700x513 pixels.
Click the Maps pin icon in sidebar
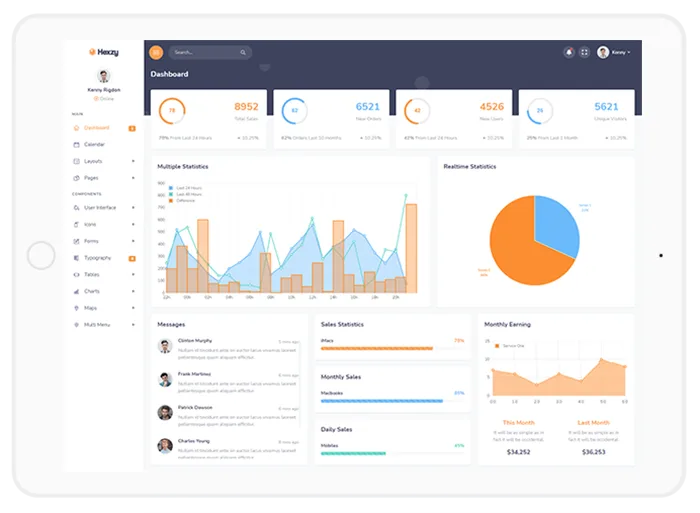pyautogui.click(x=76, y=308)
